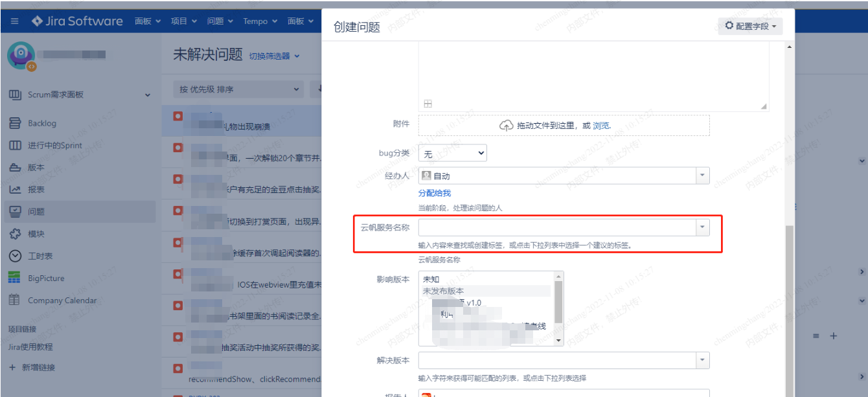
Task: Click the Jira Software logo
Action: coord(77,21)
